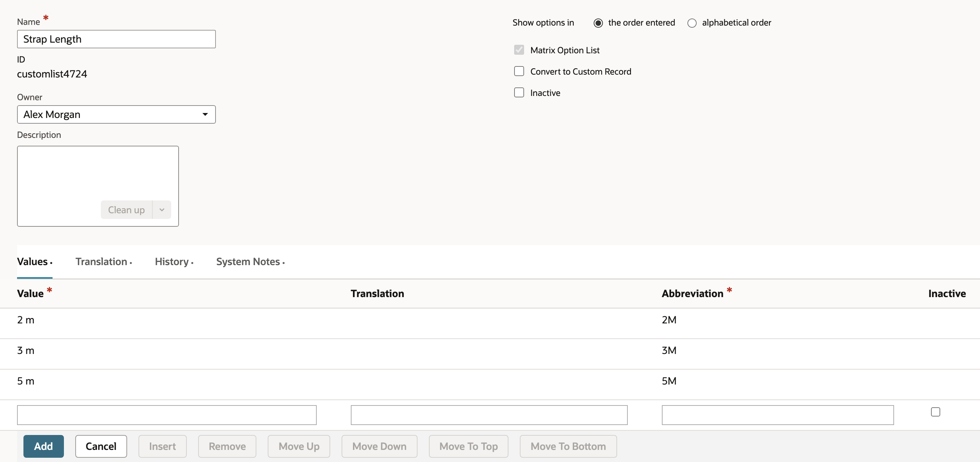Toggle the Matrix Option List checkbox
This screenshot has width=980, height=462.
[x=519, y=50]
